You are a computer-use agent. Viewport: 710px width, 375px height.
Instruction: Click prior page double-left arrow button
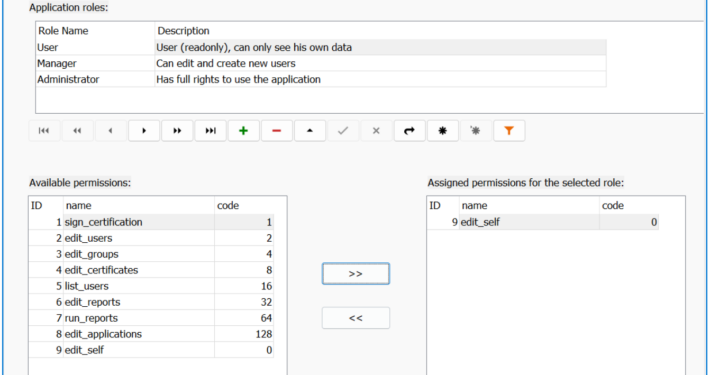coord(77,131)
